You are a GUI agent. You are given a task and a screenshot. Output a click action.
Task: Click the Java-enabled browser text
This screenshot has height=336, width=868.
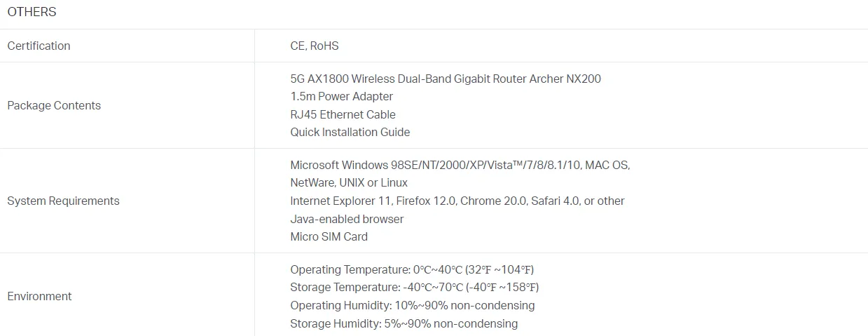(x=347, y=219)
